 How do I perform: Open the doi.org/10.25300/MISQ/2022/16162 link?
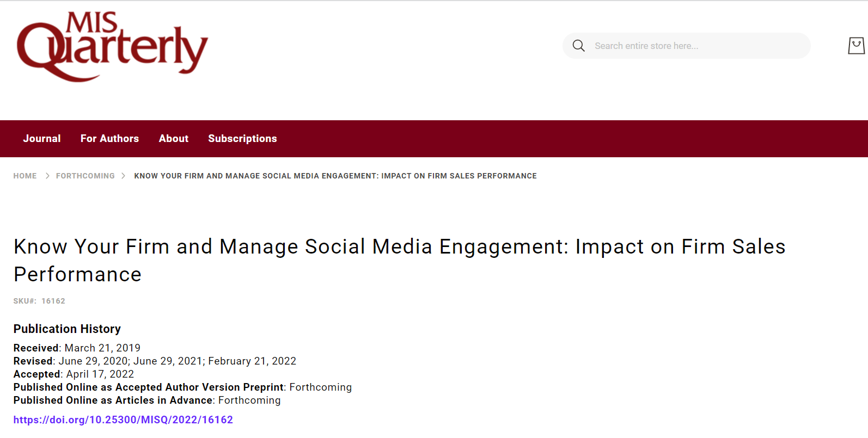click(123, 420)
